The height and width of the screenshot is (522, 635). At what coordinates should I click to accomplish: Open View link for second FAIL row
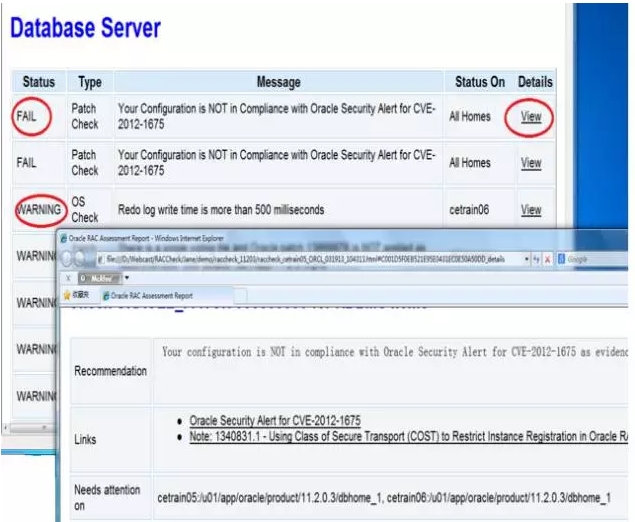click(531, 163)
